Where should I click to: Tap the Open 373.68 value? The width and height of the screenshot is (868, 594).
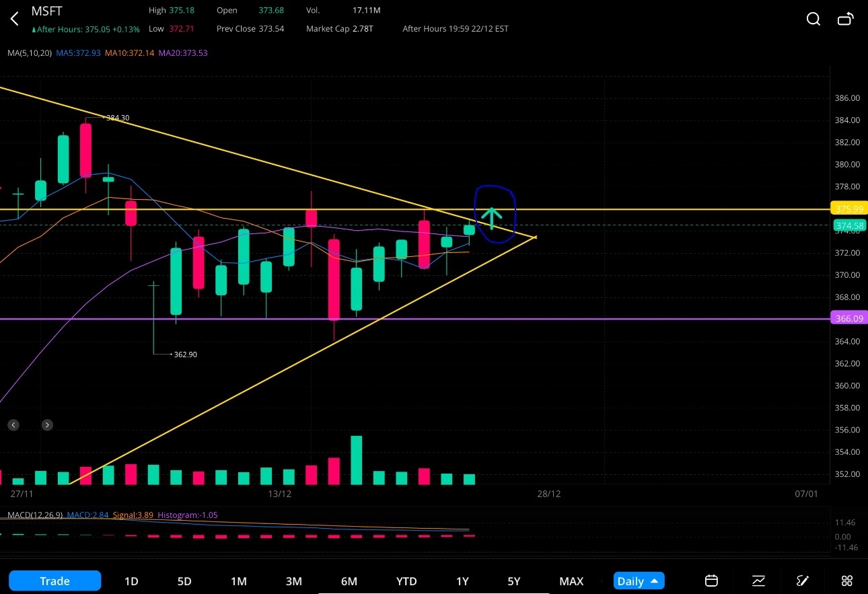(x=250, y=11)
